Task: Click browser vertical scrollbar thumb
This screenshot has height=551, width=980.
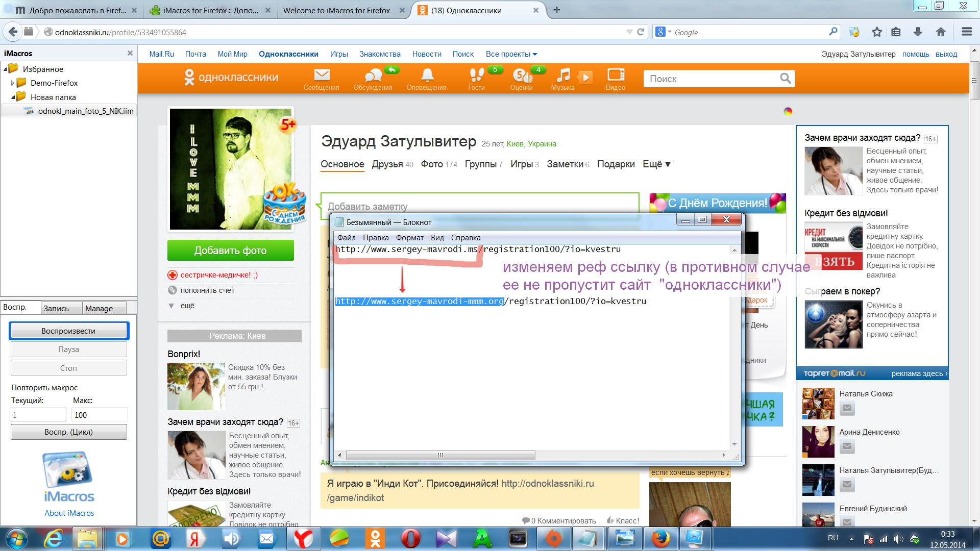Action: tap(974, 81)
